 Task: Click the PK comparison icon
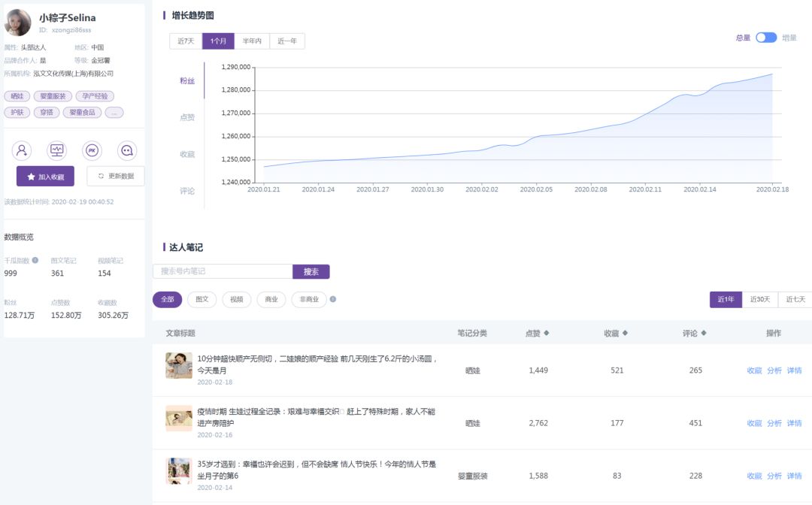pyautogui.click(x=92, y=150)
